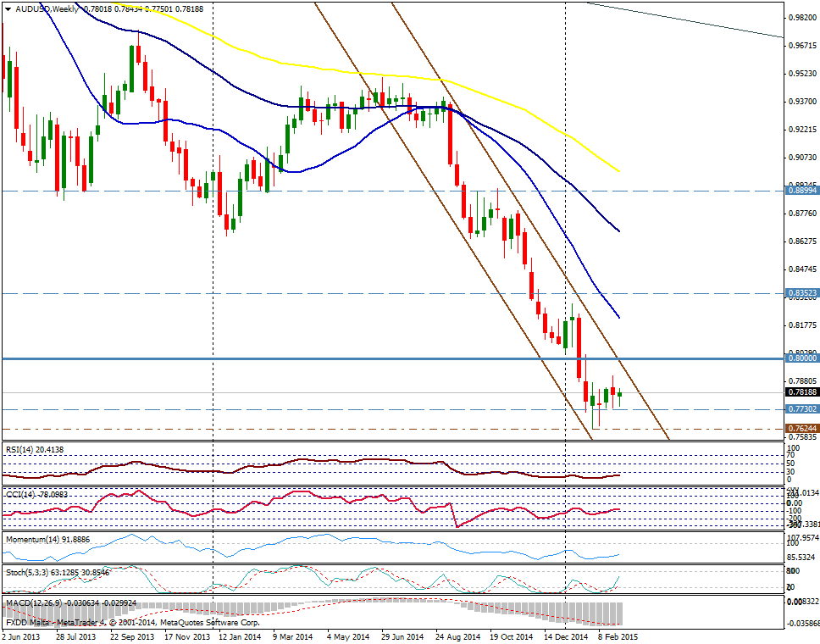Select the 0.76244 price level tag
Viewport: 820px width, 644px height.
[801, 429]
